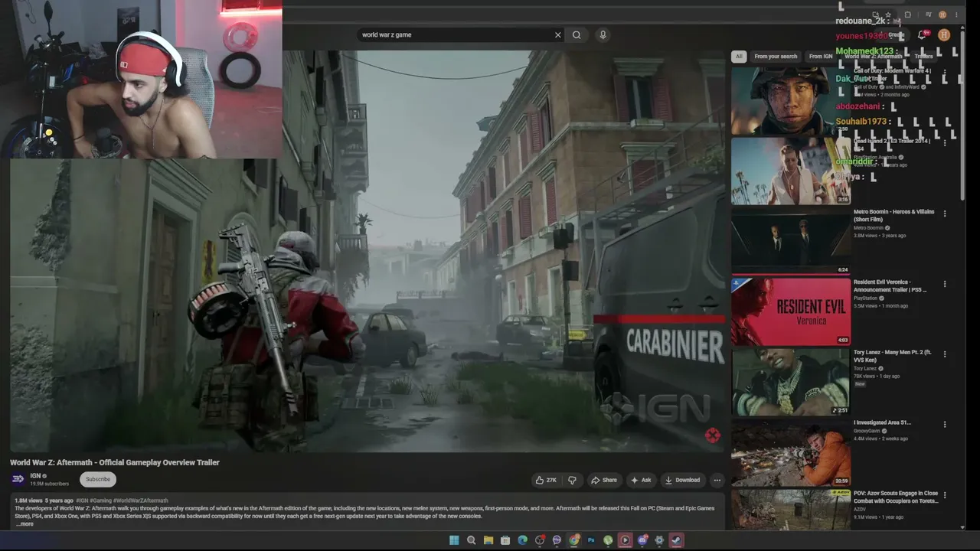
Task: Open the Chrome profile avatar
Action: click(942, 15)
